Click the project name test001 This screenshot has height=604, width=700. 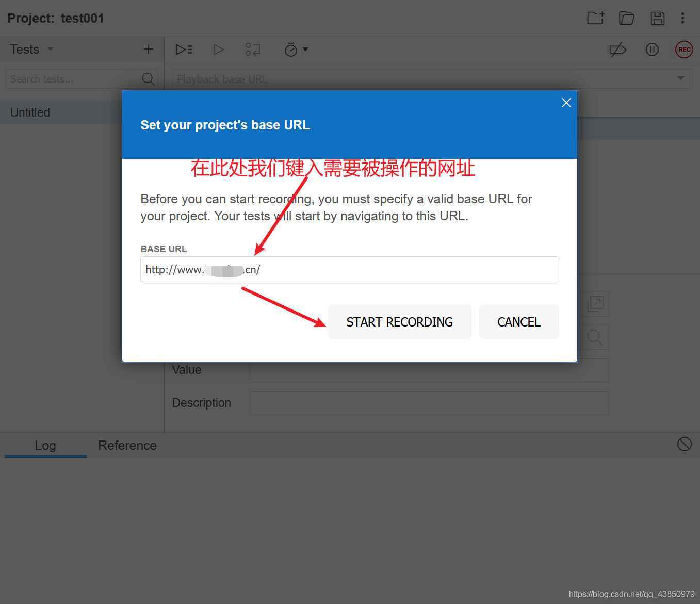point(83,18)
